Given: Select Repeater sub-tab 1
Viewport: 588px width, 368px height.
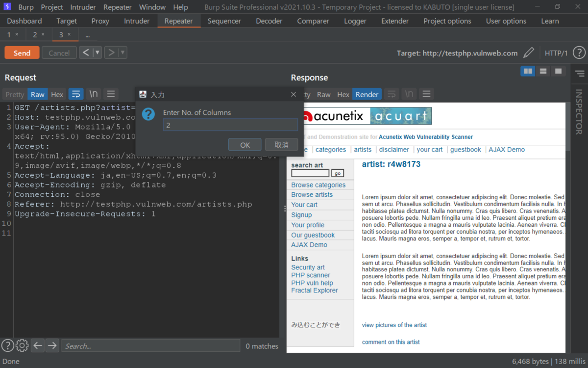Looking at the screenshot, I should [x=9, y=35].
